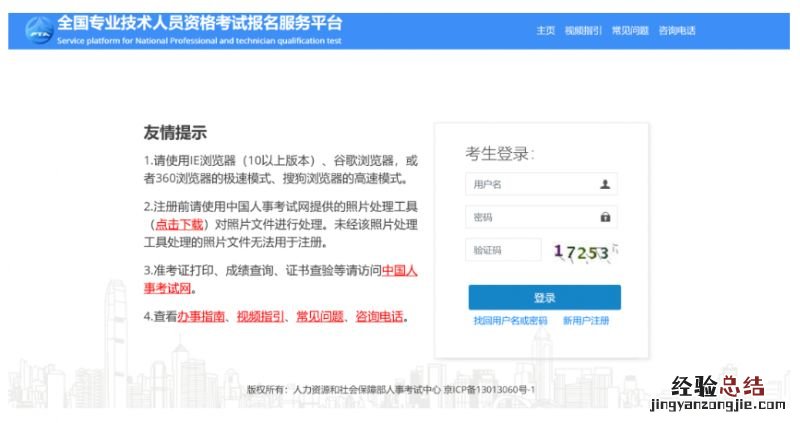Click the lock icon in password field
This screenshot has height=423, width=800.
(605, 217)
